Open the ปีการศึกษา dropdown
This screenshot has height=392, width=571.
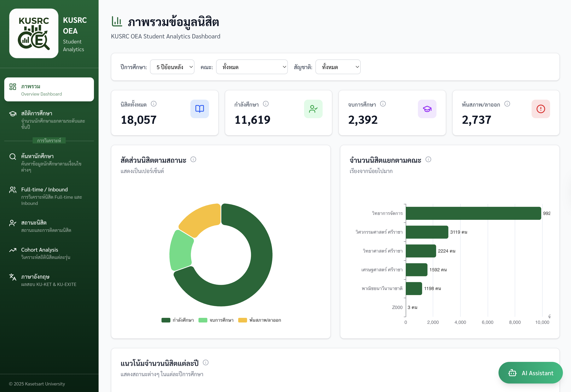pos(172,67)
